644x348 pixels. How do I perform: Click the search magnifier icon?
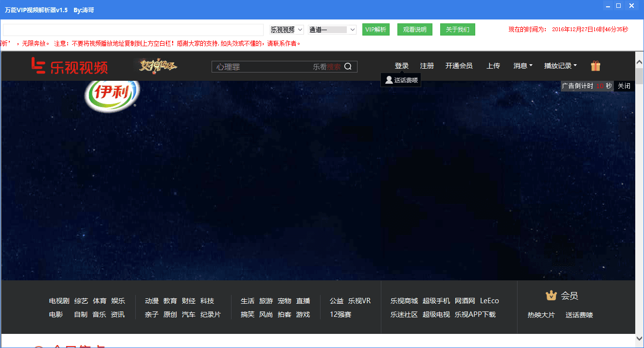(348, 67)
